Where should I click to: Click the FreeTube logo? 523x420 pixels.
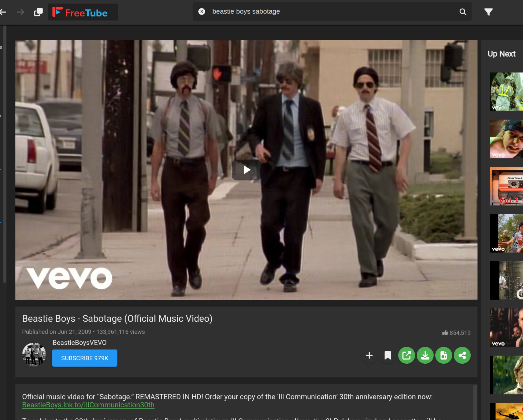pos(80,12)
